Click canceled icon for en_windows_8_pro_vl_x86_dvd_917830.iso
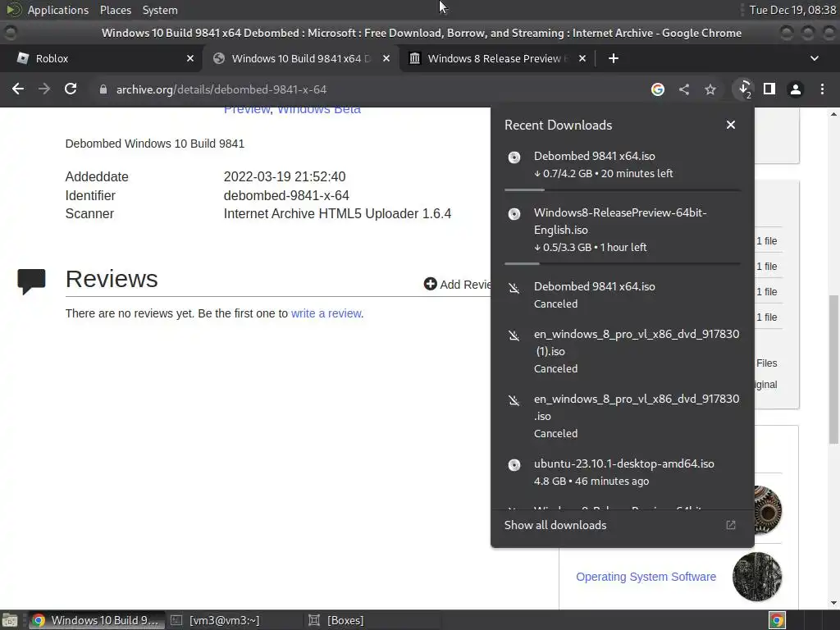 click(x=514, y=400)
